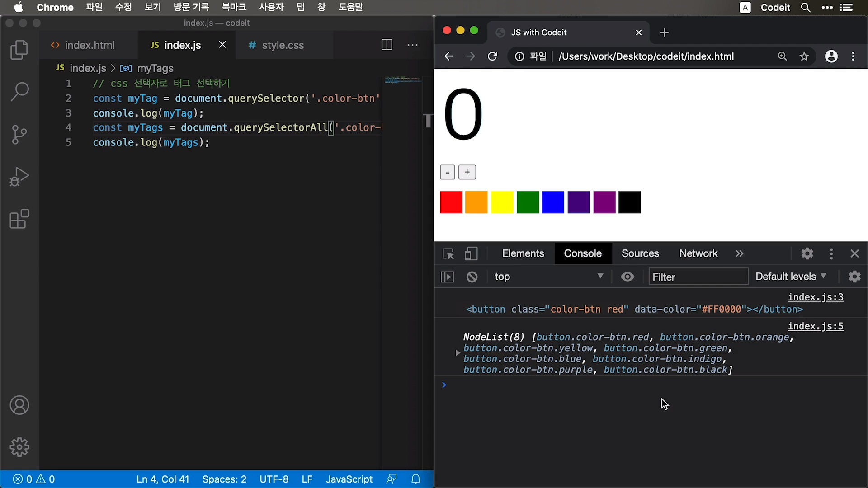
Task: Click the split editor right icon
Action: pos(387,45)
